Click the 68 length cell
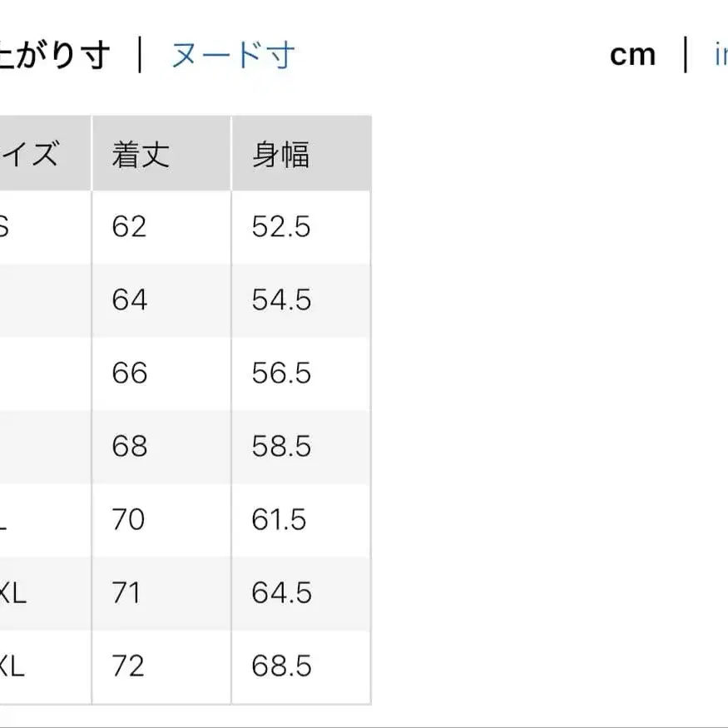Viewport: 728px width, 728px height. coord(127,446)
